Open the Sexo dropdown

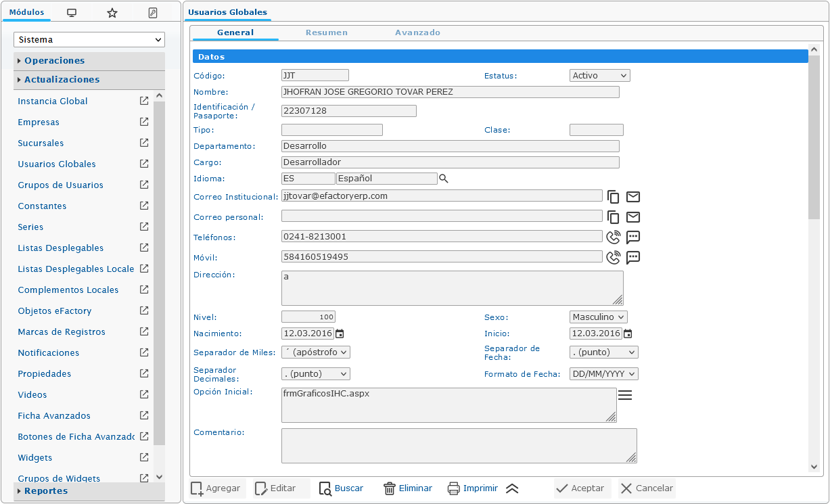[x=599, y=317]
